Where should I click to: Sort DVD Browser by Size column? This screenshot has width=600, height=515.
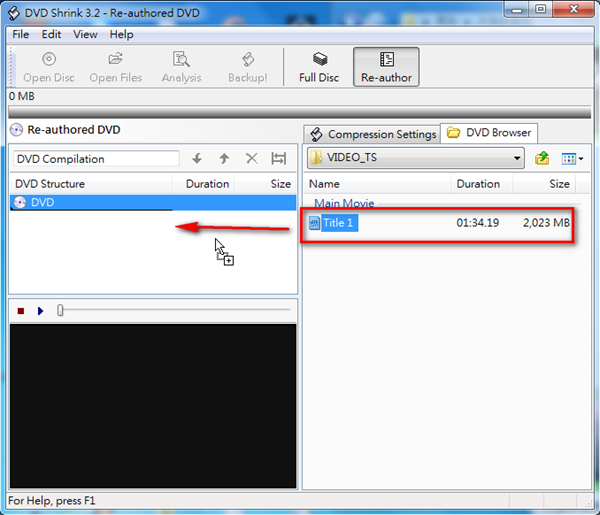544,184
